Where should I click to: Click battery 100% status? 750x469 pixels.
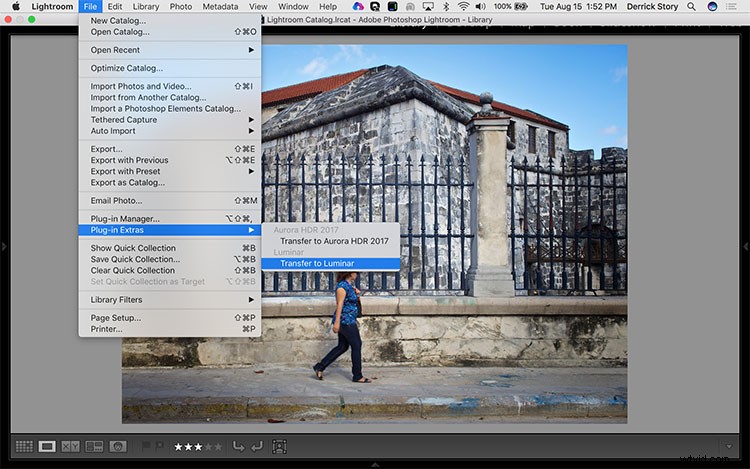coord(511,6)
